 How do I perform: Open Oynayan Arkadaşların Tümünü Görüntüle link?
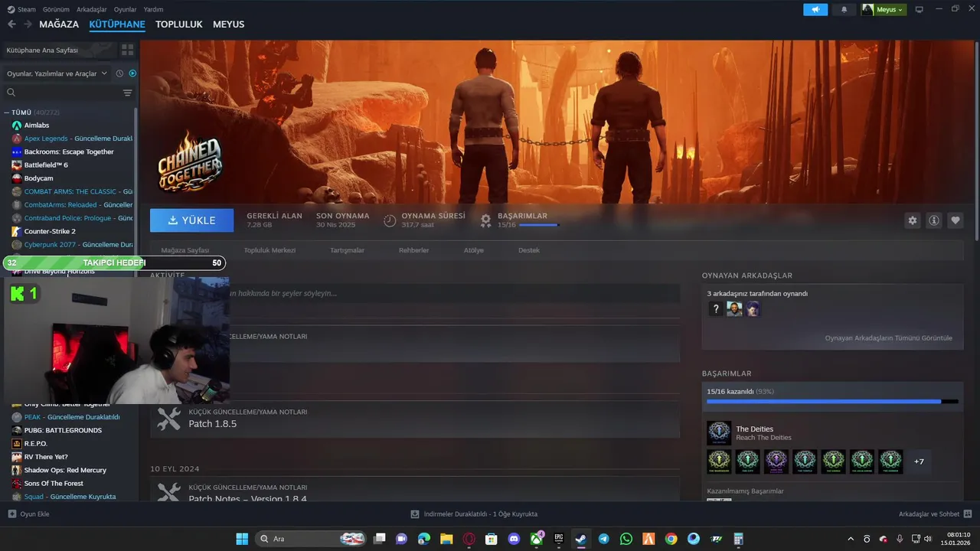(888, 337)
